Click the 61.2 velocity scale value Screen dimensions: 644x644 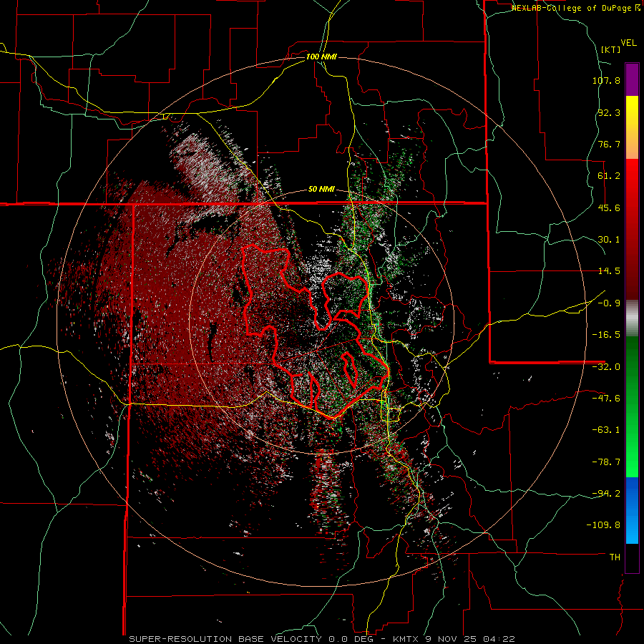coord(609,176)
